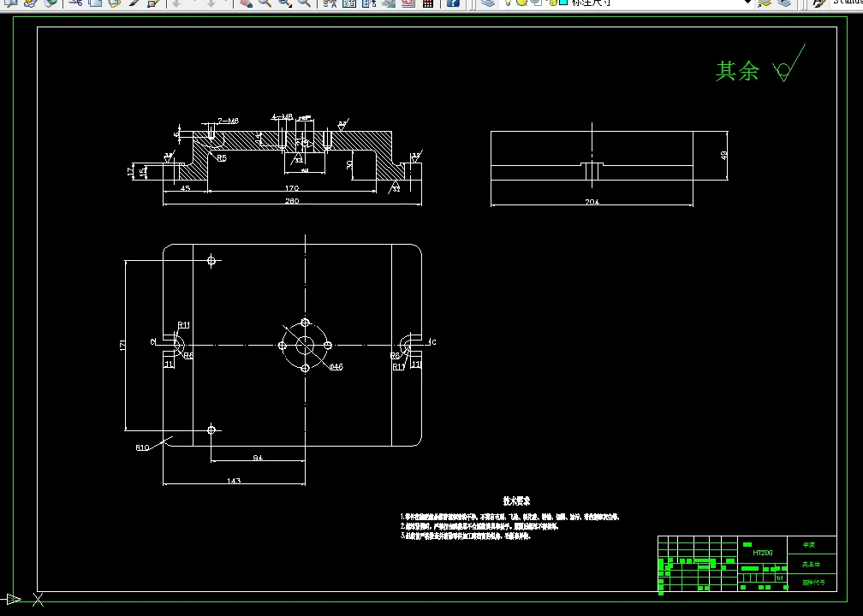Click the 技术要求 heading text

click(x=516, y=501)
